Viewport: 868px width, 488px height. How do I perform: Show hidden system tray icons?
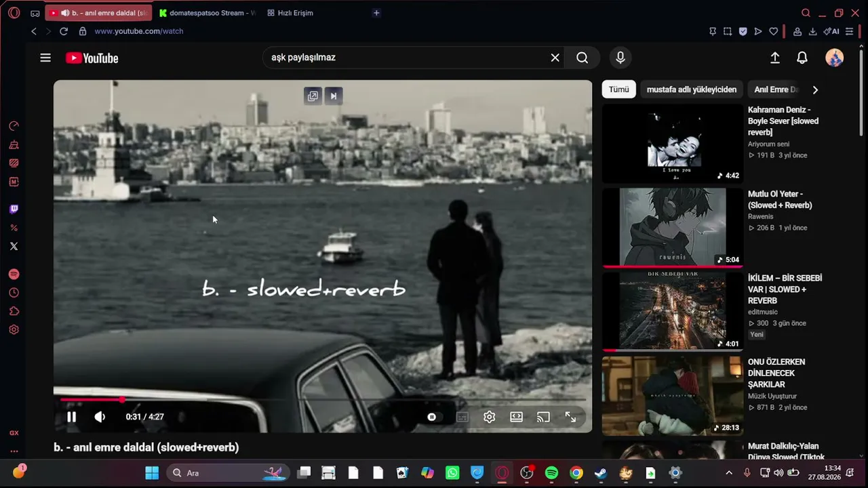click(729, 473)
